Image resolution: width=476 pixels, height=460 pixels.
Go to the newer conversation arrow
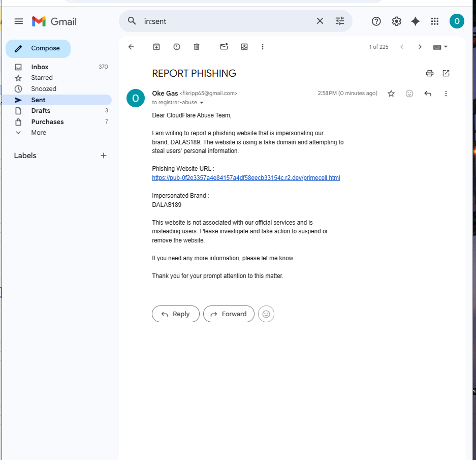point(402,47)
